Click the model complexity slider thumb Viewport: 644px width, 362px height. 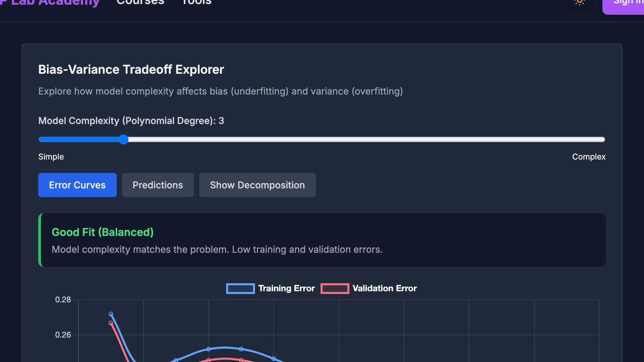tap(123, 139)
